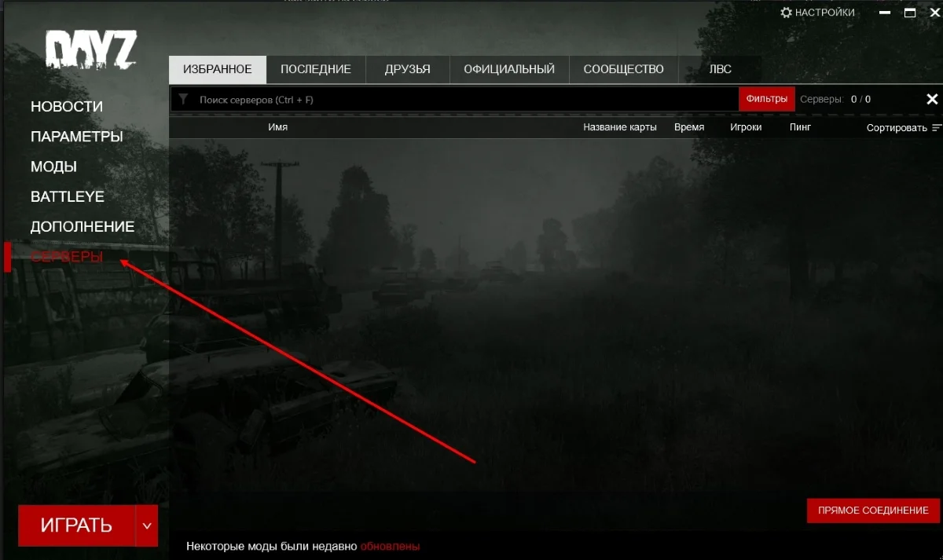943x560 pixels.
Task: Sort by the Имя column header
Action: (277, 127)
